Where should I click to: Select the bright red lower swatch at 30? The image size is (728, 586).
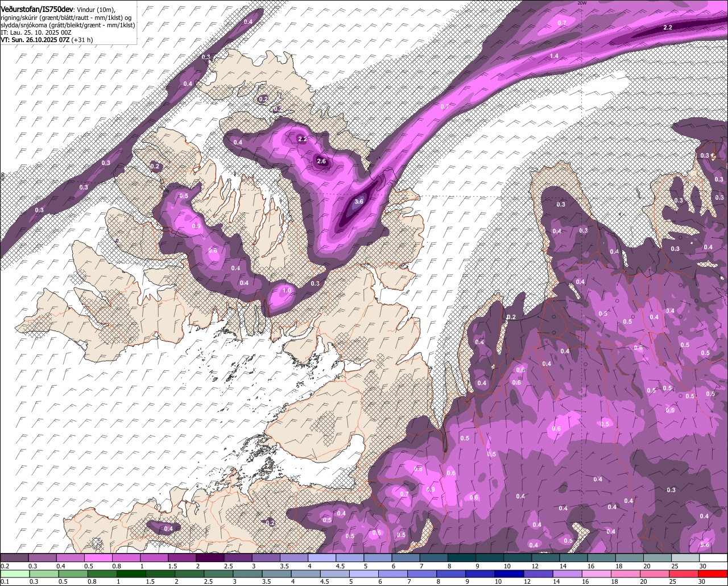point(713,573)
